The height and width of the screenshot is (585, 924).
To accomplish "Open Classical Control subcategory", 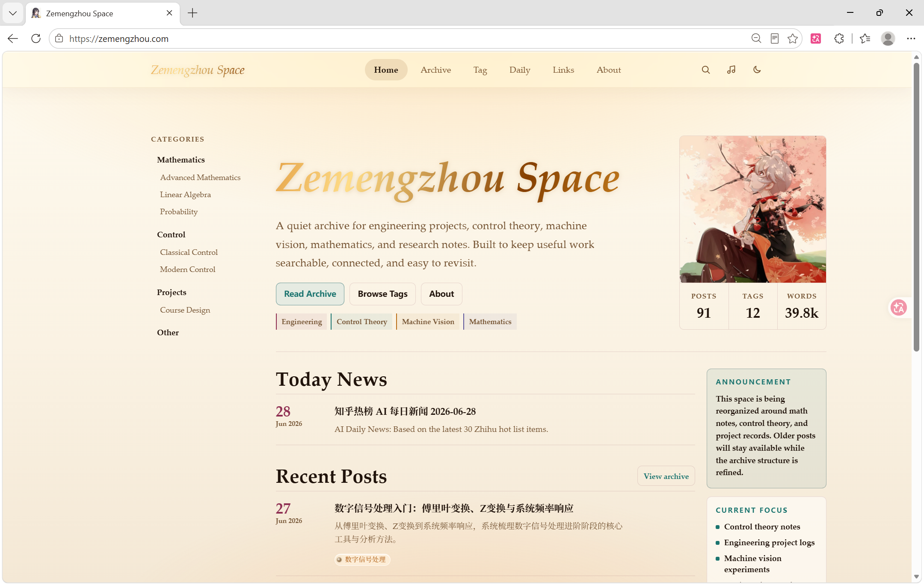I will (189, 252).
